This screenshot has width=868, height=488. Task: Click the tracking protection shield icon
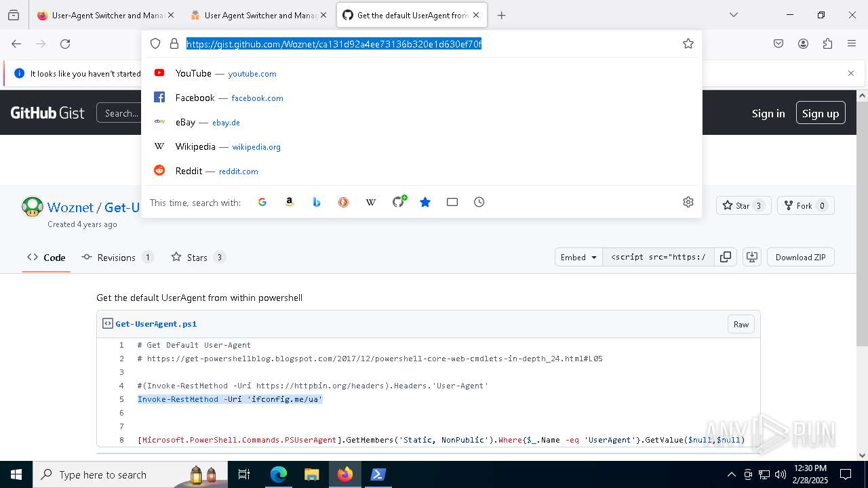click(155, 43)
